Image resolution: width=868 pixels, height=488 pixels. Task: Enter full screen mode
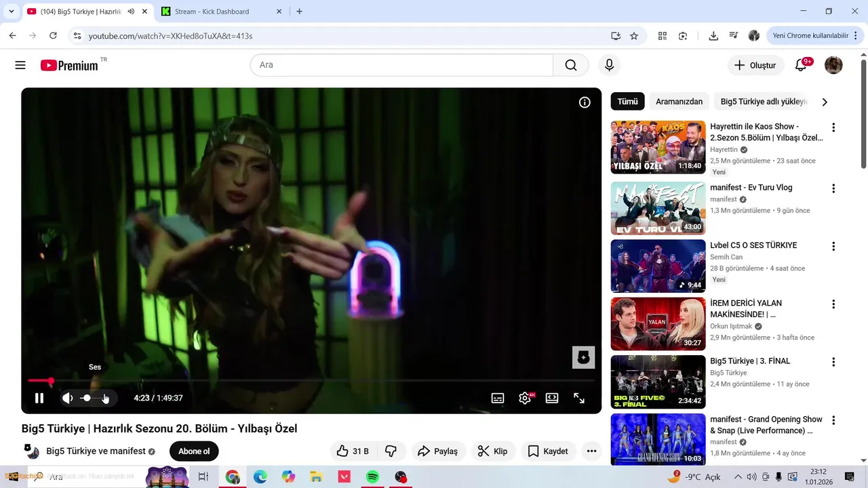click(579, 399)
